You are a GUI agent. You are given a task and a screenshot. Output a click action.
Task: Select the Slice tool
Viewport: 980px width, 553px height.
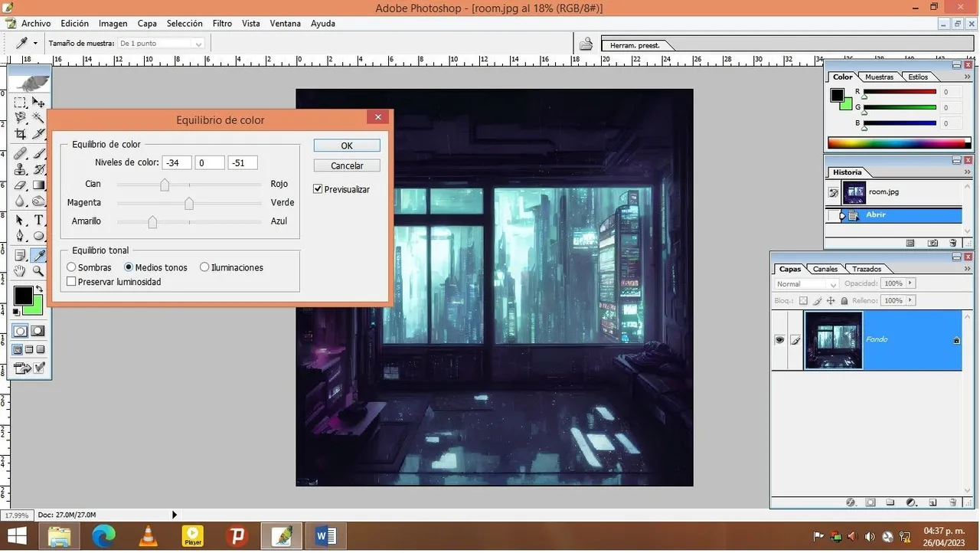tap(38, 134)
